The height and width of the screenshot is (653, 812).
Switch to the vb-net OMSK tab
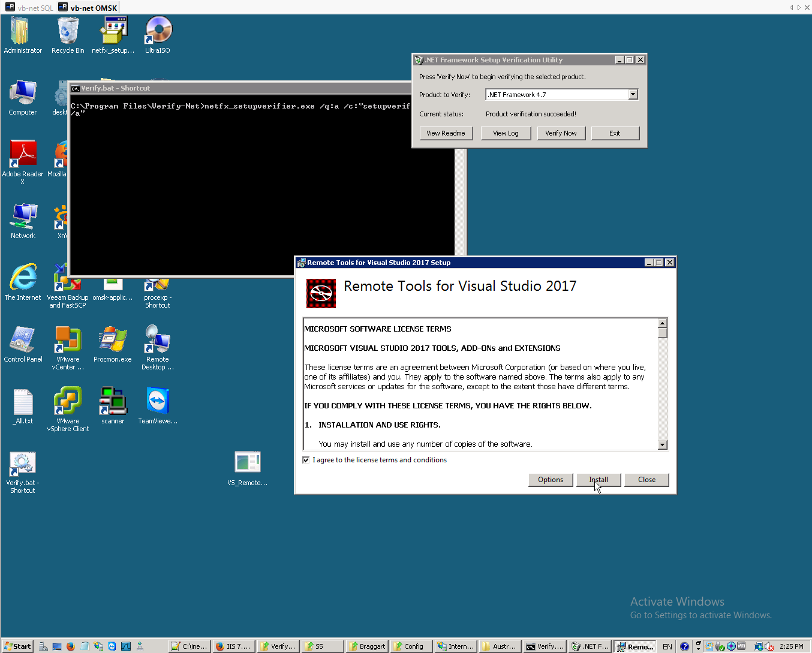coord(88,8)
